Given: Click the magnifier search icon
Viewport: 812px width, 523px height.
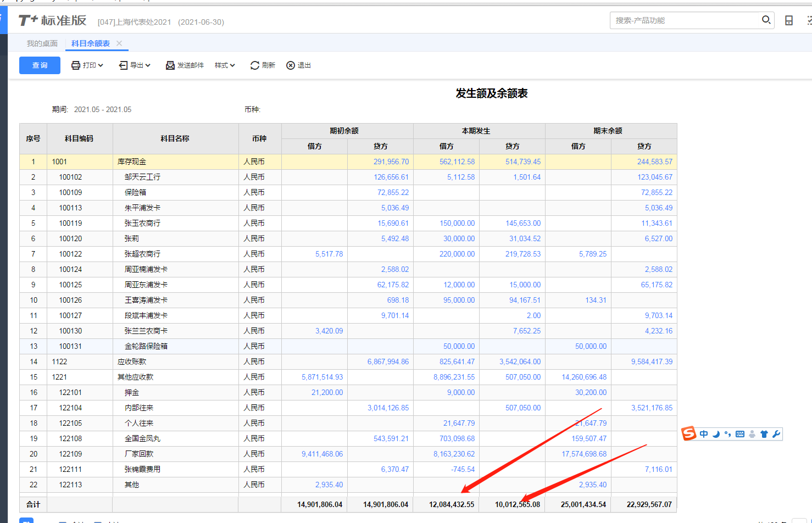Looking at the screenshot, I should click(766, 20).
